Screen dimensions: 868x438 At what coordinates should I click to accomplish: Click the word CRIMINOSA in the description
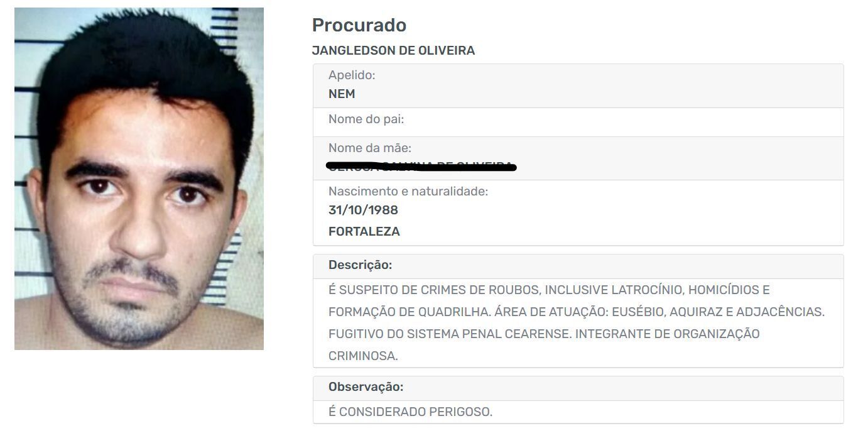pos(363,356)
